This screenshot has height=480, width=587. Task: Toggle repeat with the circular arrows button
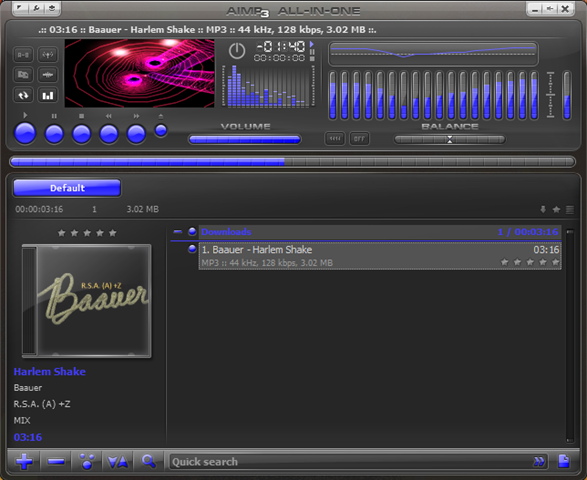(x=23, y=95)
